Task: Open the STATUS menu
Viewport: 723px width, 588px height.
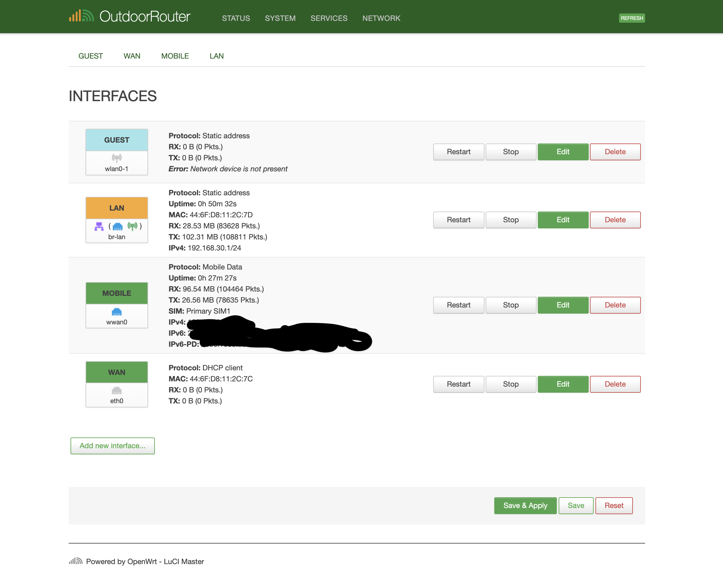Action: [x=236, y=18]
